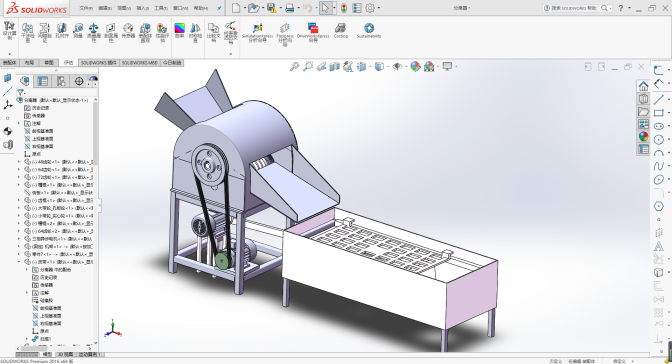This screenshot has height=364, width=672.
Task: Launch SimulationXpress analysis wizard
Action: click(257, 33)
